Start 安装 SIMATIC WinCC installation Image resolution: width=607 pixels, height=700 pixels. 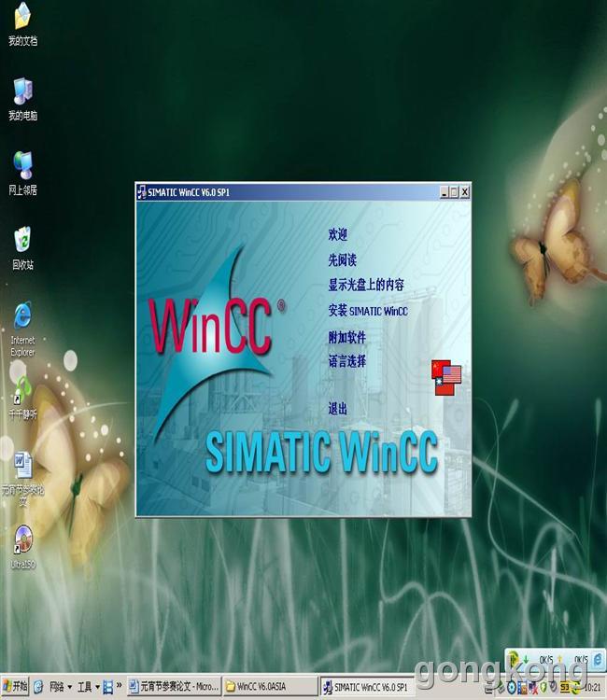(368, 311)
